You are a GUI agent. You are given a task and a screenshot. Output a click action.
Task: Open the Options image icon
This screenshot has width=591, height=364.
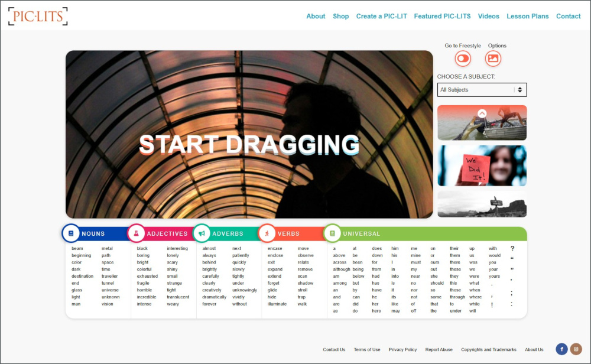click(493, 58)
